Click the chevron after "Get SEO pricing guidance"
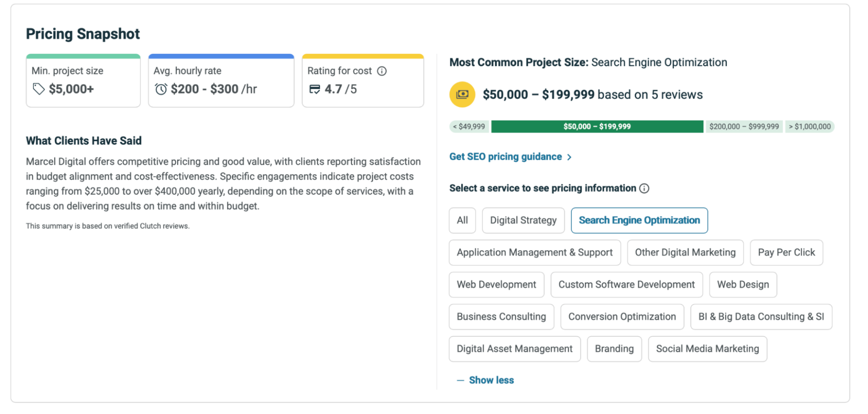The image size is (868, 414). (x=570, y=157)
